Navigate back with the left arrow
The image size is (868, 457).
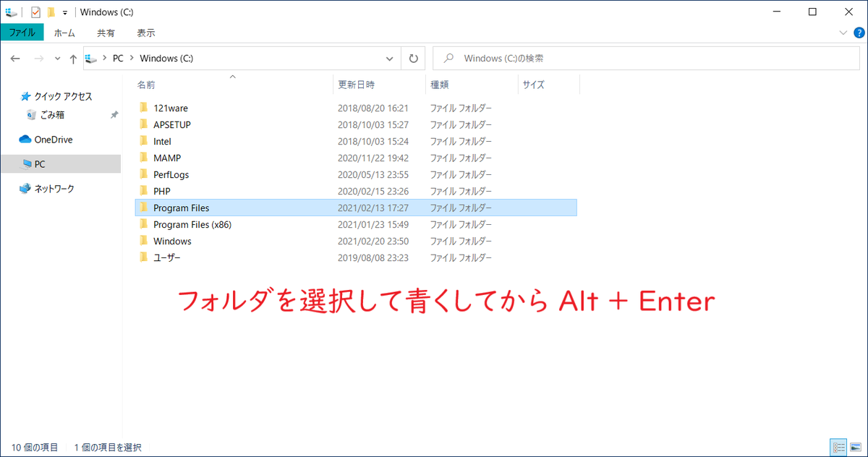pos(15,58)
